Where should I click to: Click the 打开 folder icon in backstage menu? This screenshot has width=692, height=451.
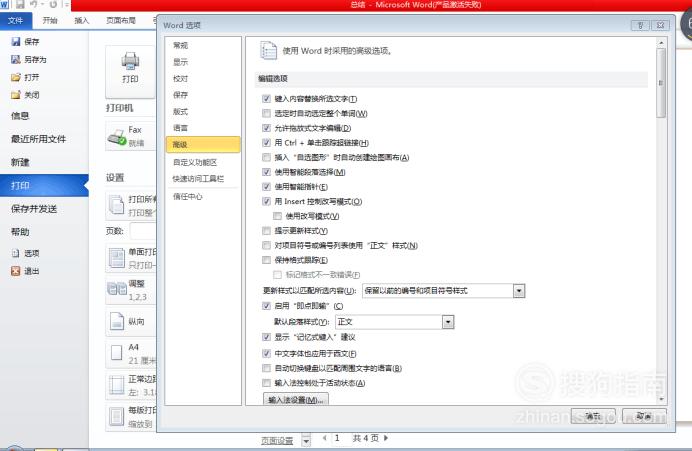pyautogui.click(x=16, y=77)
